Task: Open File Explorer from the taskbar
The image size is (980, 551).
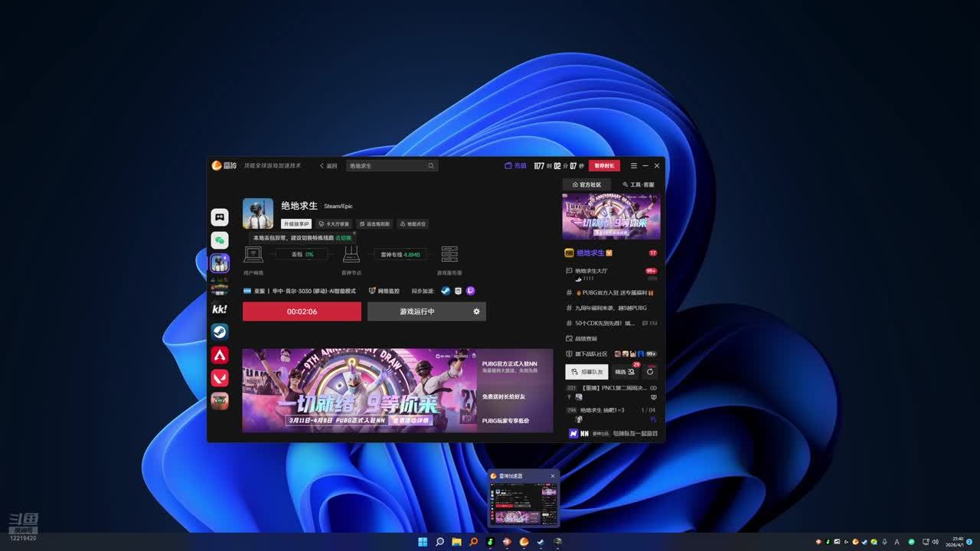Action: pos(456,542)
